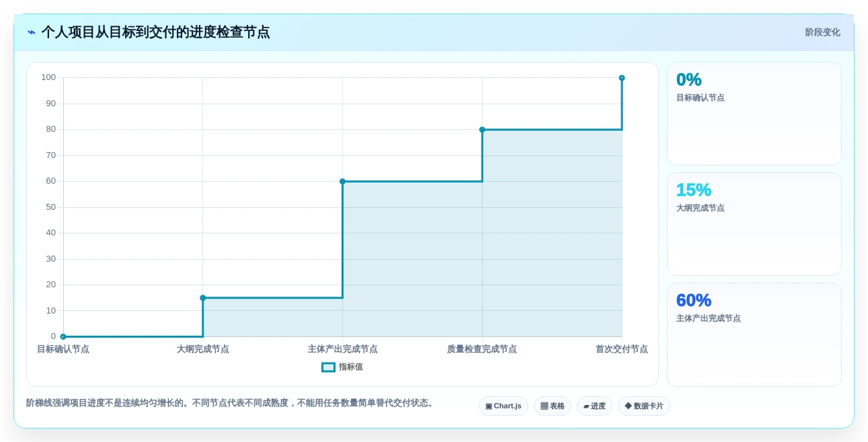The width and height of the screenshot is (868, 442).
Task: Select data point at 质量检查完成节点 (80)
Action: tap(482, 130)
